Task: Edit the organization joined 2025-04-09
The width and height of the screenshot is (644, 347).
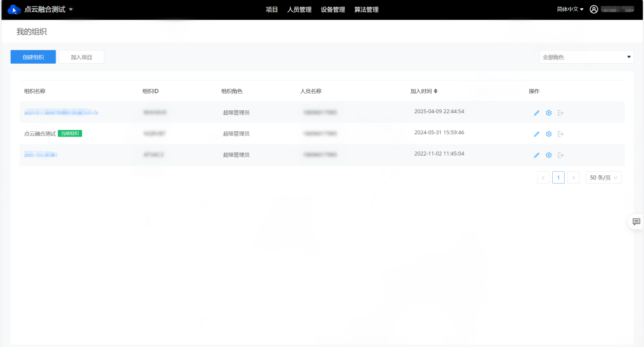Action: coord(537,113)
